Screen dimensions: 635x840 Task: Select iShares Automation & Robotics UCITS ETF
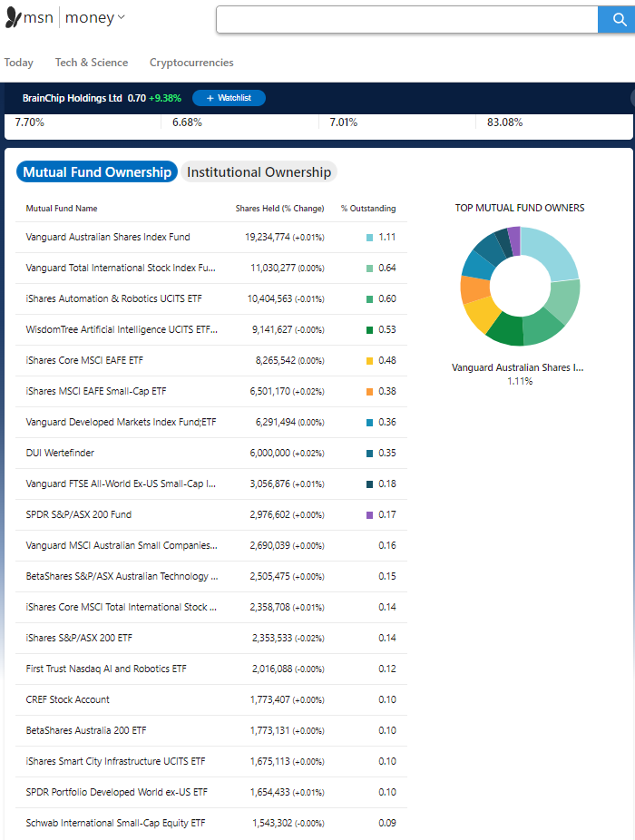(211, 299)
